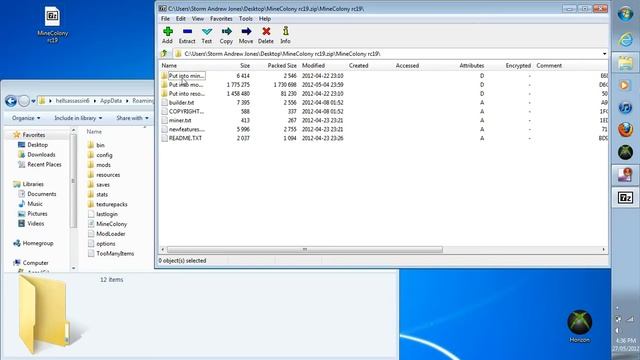The image size is (640, 360).
Task: Extract files with the Extract icon
Action: (x=187, y=35)
